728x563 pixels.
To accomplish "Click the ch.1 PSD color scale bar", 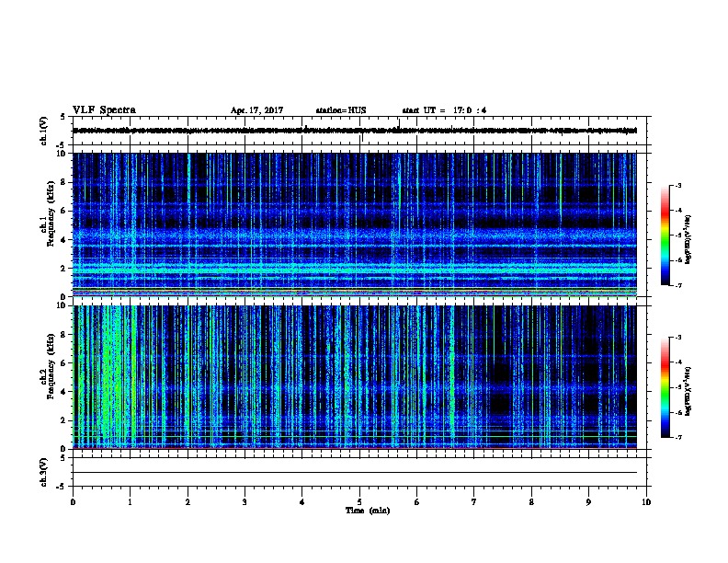I will click(665, 236).
